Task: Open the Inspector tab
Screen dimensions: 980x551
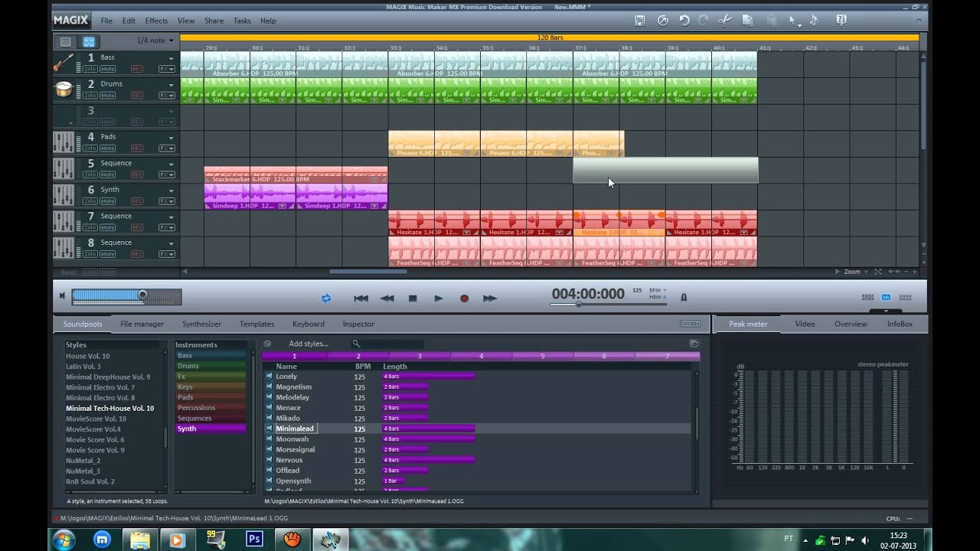Action: [x=358, y=324]
